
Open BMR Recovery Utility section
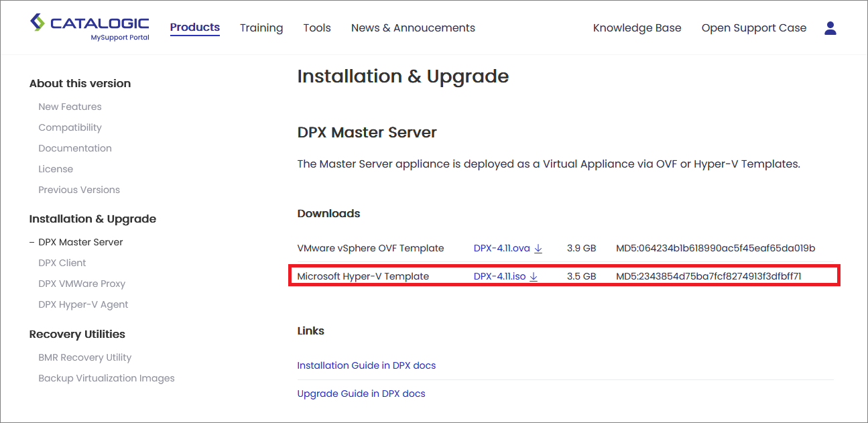coord(84,357)
